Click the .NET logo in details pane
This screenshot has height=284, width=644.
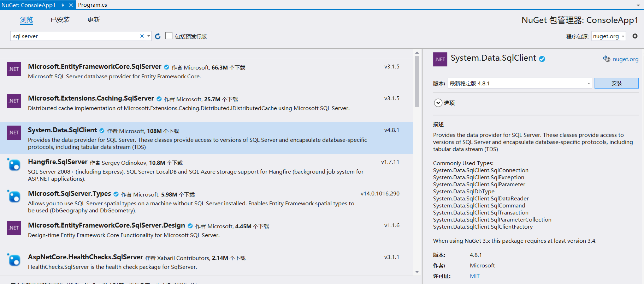pos(440,59)
